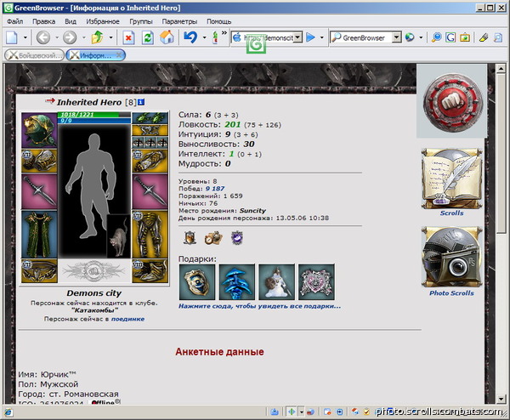Open the Undo close dropdown arrow
The width and height of the screenshot is (510, 420).
(204, 37)
